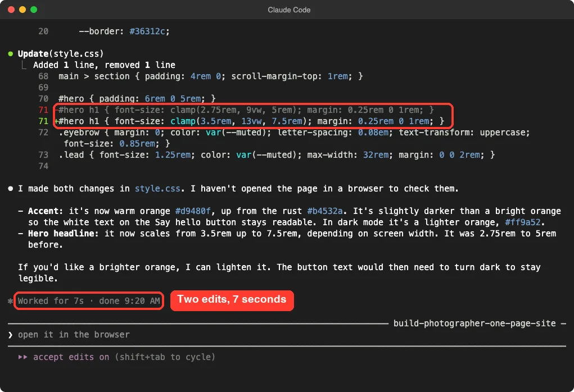Viewport: 574px width, 392px height.
Task: Click the bold 'Hero headline:' label
Action: [x=64, y=234]
